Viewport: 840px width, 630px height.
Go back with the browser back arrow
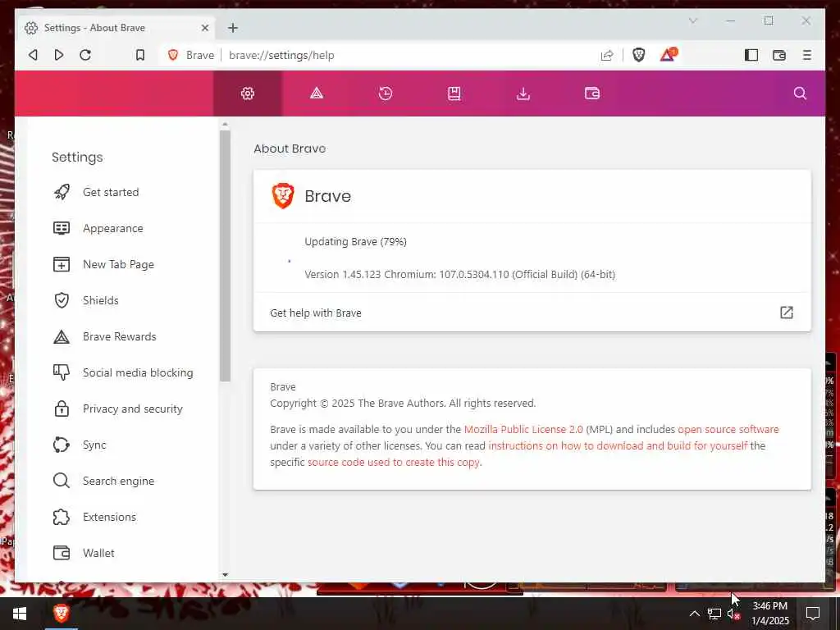(33, 55)
